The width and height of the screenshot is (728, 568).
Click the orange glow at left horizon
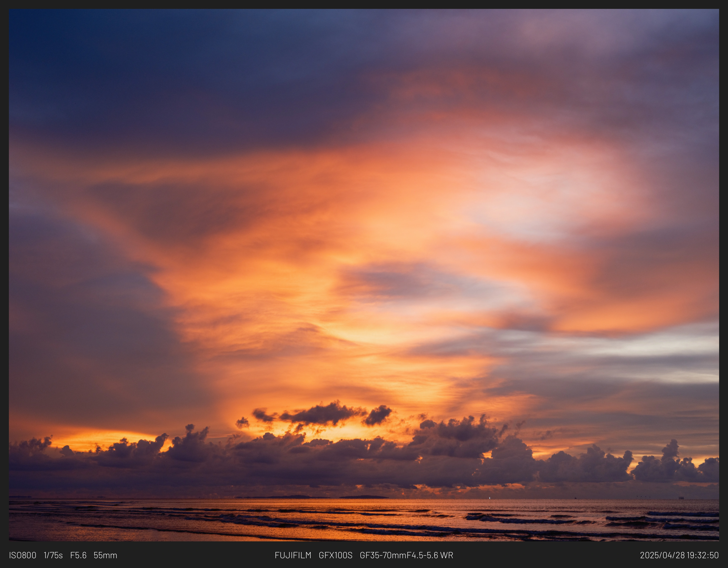point(100,439)
